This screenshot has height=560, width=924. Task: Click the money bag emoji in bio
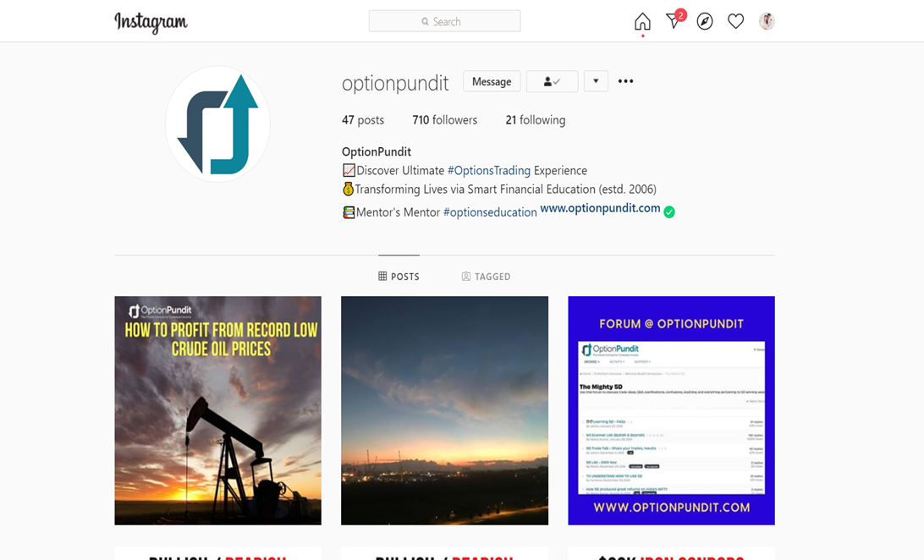(x=348, y=189)
